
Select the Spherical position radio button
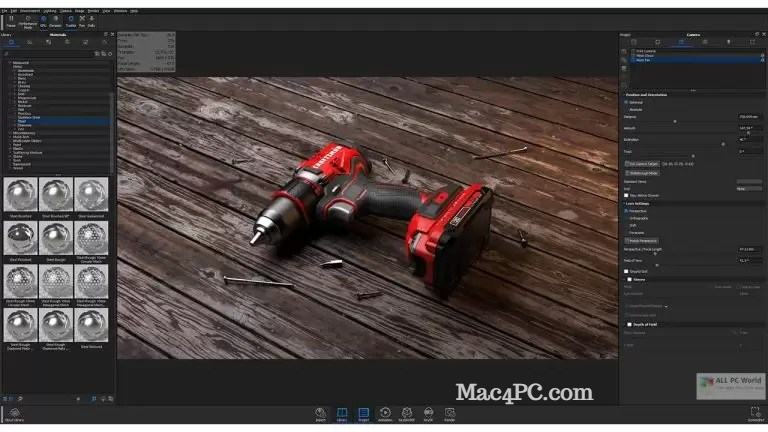[626, 102]
